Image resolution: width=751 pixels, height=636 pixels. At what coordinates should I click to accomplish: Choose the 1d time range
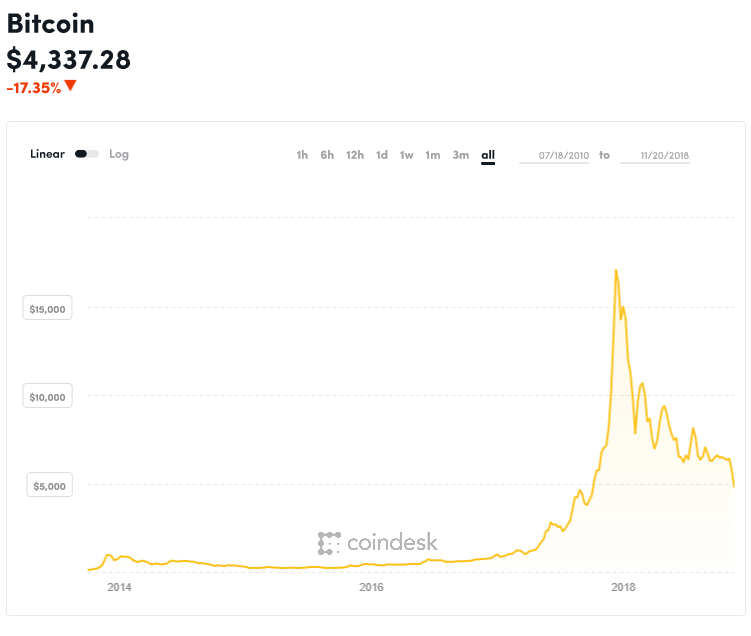pyautogui.click(x=382, y=155)
